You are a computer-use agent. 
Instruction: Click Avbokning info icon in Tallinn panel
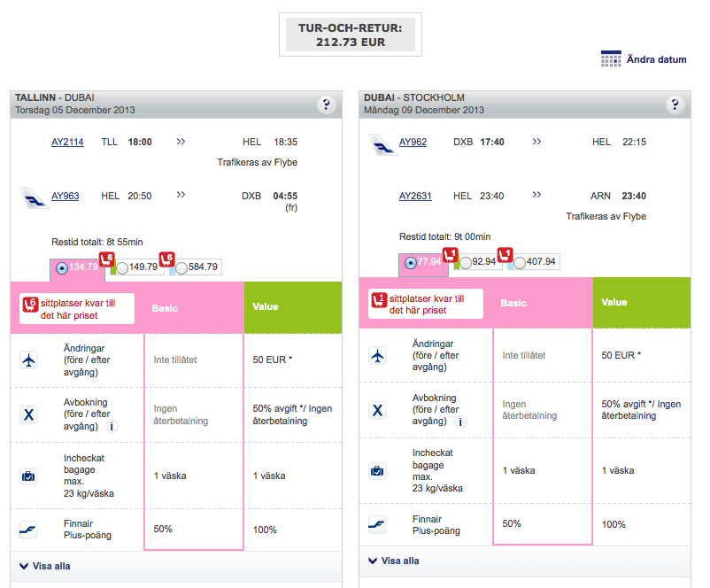(x=113, y=426)
